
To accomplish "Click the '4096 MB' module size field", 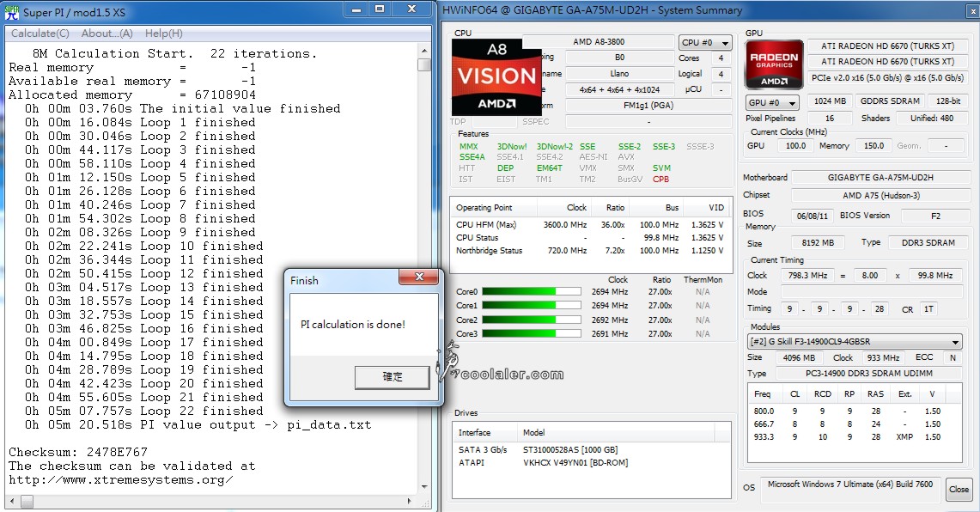I will [799, 358].
